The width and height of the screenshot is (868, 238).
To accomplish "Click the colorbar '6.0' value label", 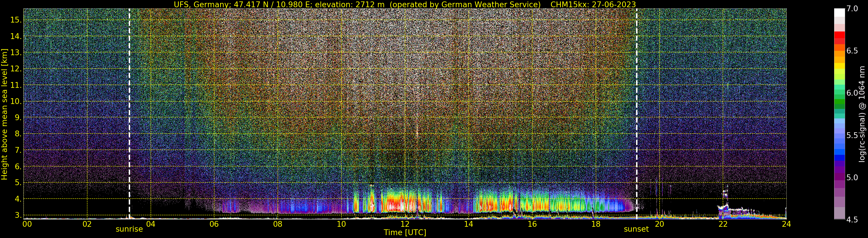I will 852,93.
